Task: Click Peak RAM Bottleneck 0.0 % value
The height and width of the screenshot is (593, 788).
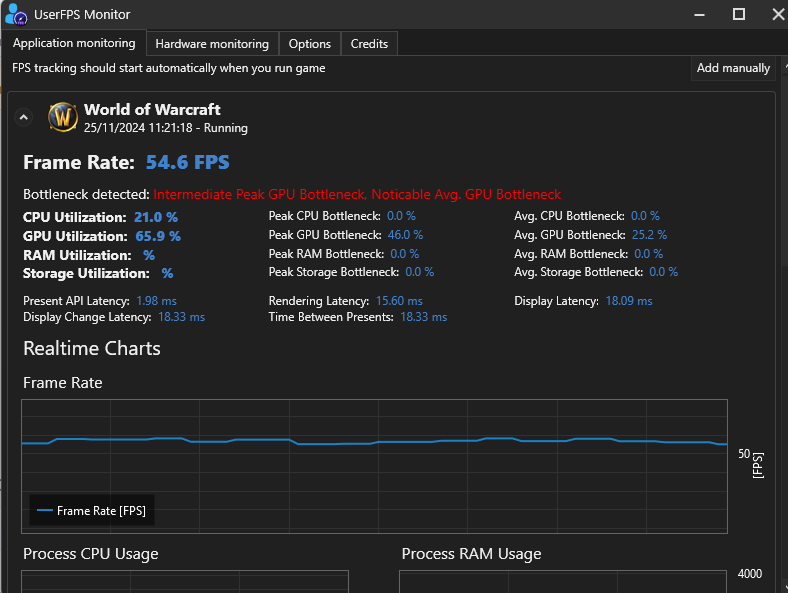Action: point(405,254)
